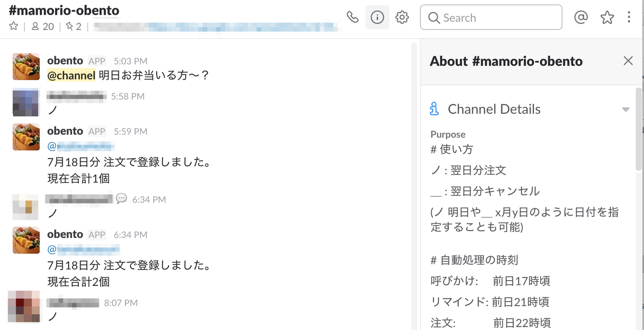Toggle the channel details info icon

[377, 17]
